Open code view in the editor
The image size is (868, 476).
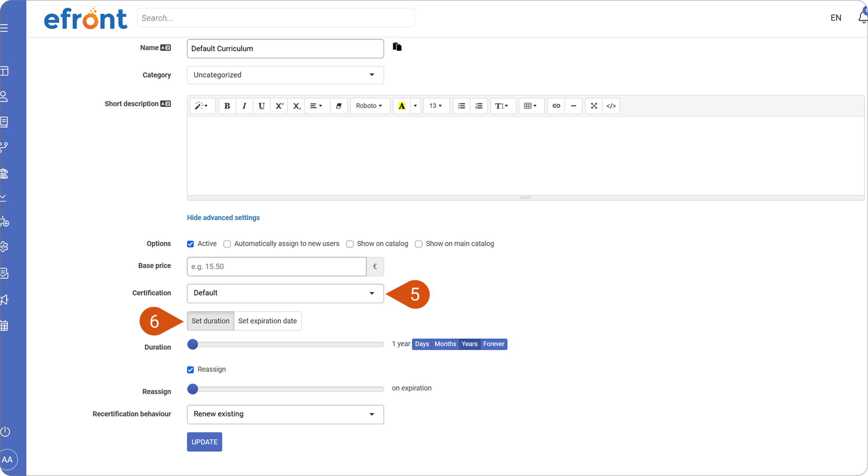(x=611, y=106)
